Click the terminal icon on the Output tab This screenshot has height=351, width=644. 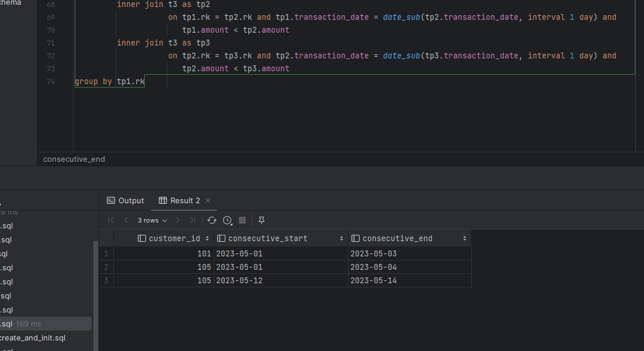pyautogui.click(x=110, y=200)
